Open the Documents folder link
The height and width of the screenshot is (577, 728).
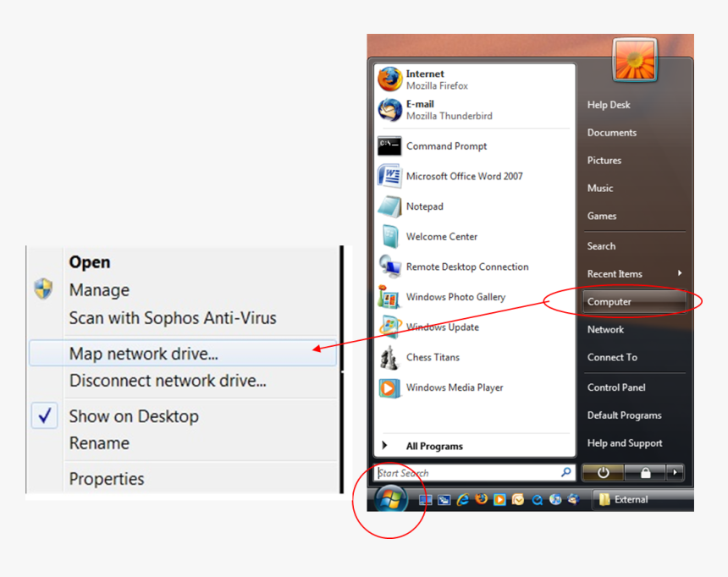612,133
